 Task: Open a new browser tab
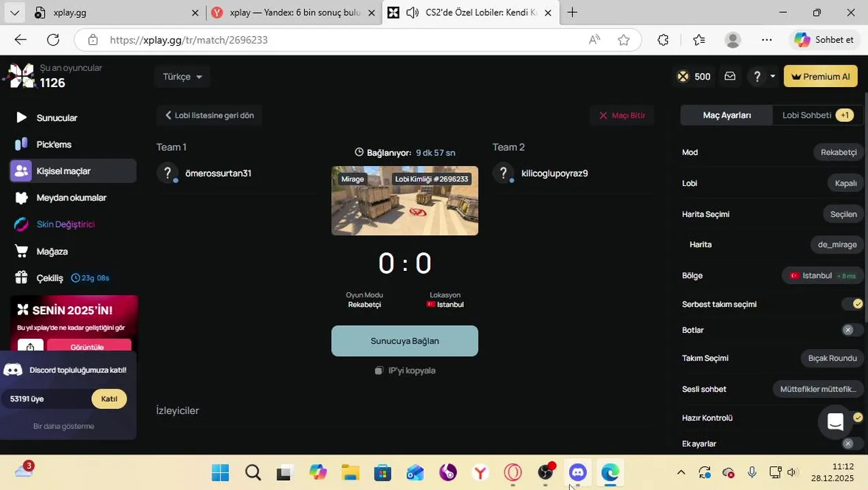pyautogui.click(x=573, y=13)
